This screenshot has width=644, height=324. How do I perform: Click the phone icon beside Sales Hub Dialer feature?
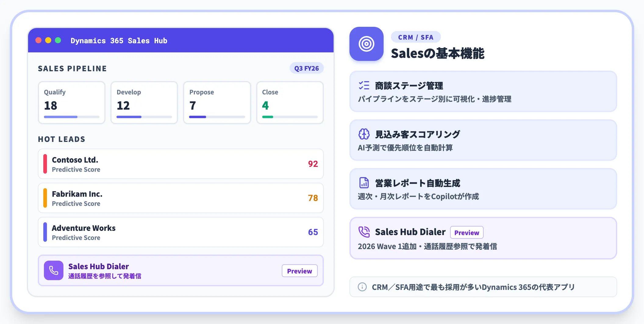364,232
